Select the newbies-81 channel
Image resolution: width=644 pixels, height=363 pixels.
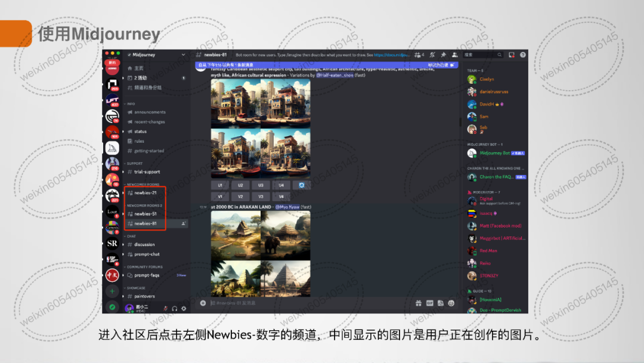(156, 223)
